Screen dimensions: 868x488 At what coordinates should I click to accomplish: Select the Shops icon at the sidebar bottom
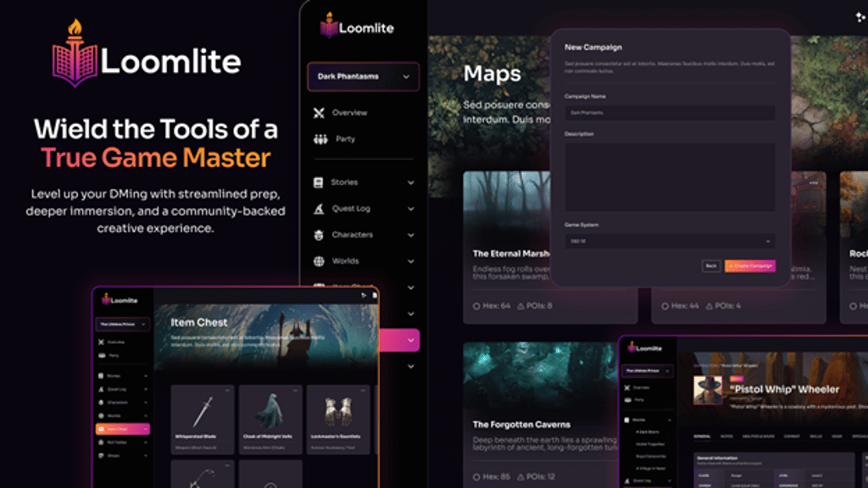[x=101, y=455]
